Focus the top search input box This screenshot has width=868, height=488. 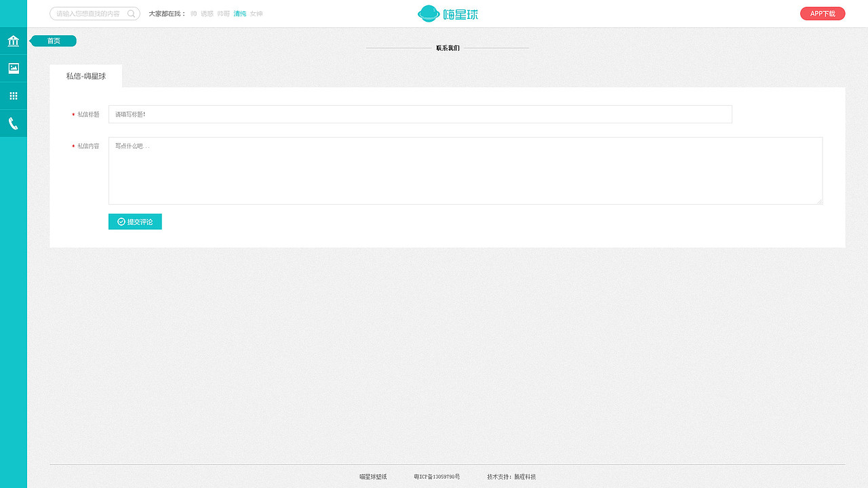coord(95,14)
